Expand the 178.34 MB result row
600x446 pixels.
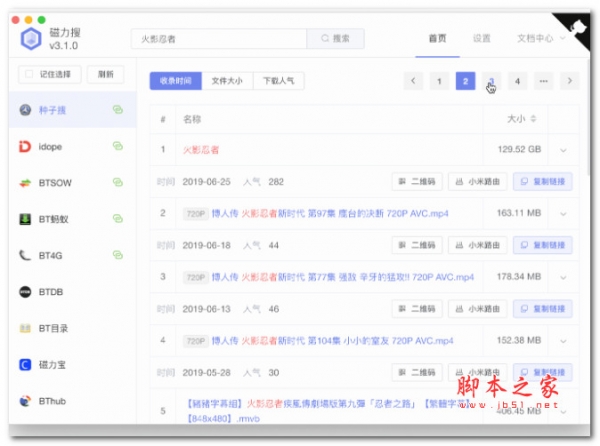pyautogui.click(x=563, y=277)
